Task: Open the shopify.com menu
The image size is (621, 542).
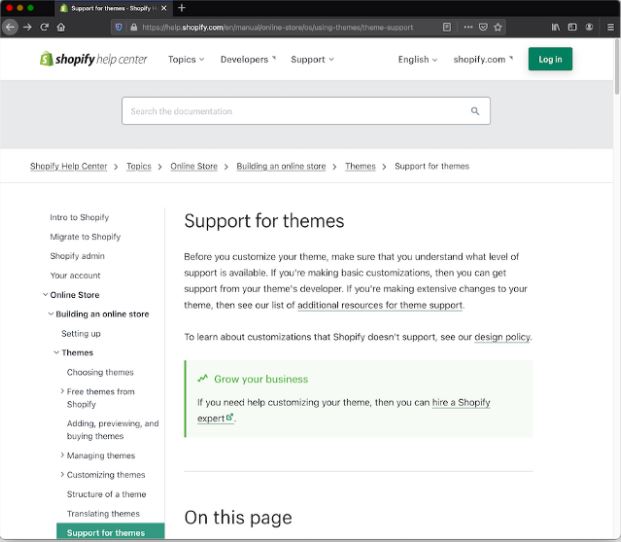Action: pyautogui.click(x=483, y=59)
